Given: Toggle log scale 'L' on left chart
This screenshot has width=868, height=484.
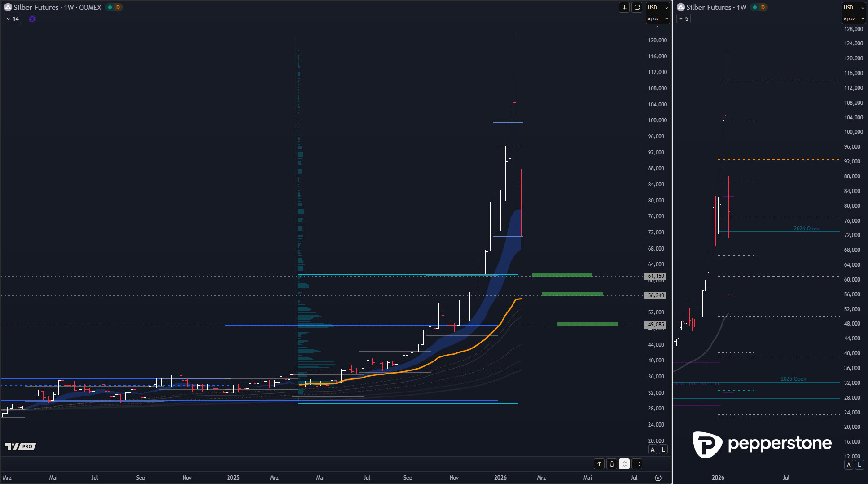Looking at the screenshot, I should point(663,449).
